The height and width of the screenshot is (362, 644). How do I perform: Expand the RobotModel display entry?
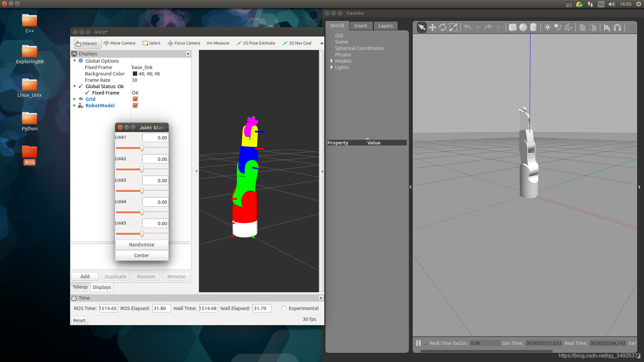[74, 106]
